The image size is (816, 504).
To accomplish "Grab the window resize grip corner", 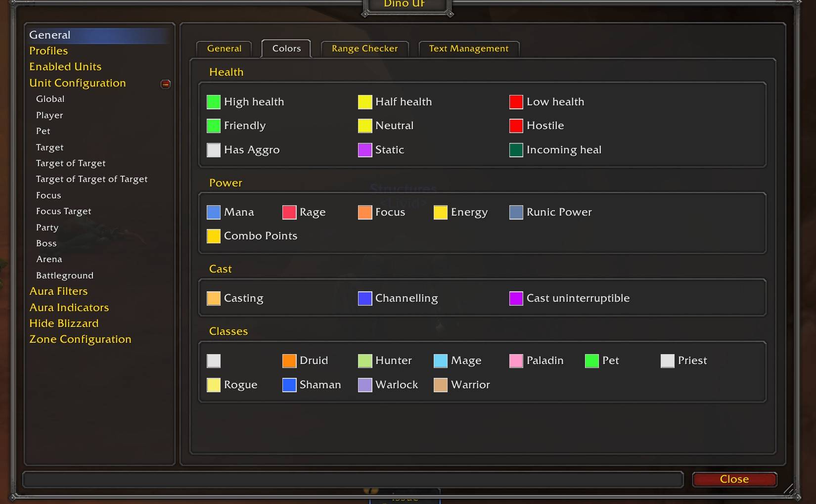I will tap(790, 490).
